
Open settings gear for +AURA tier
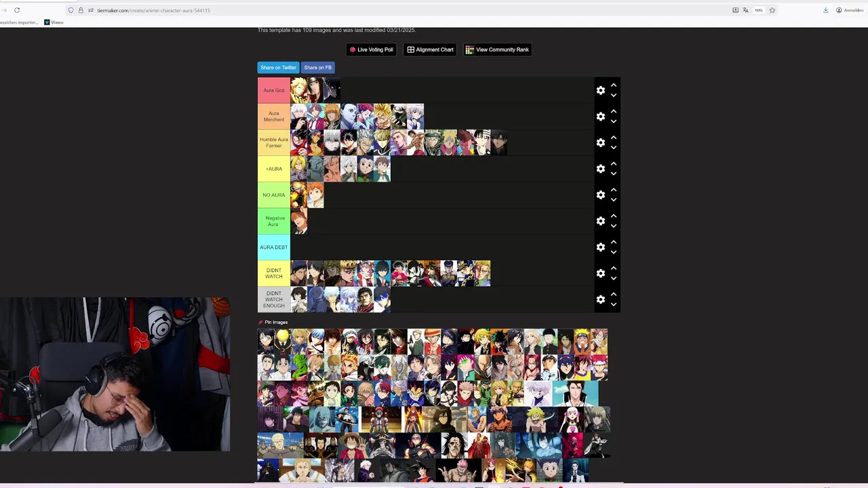[x=600, y=169]
